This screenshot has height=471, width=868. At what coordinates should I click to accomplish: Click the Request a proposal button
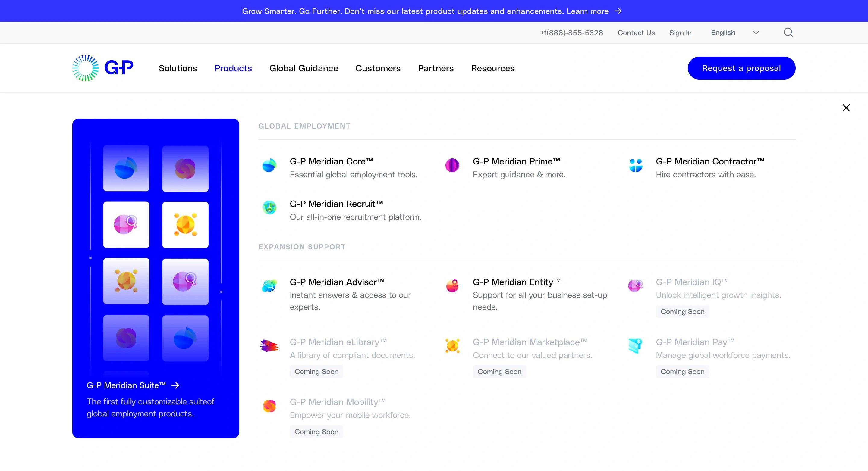click(741, 68)
